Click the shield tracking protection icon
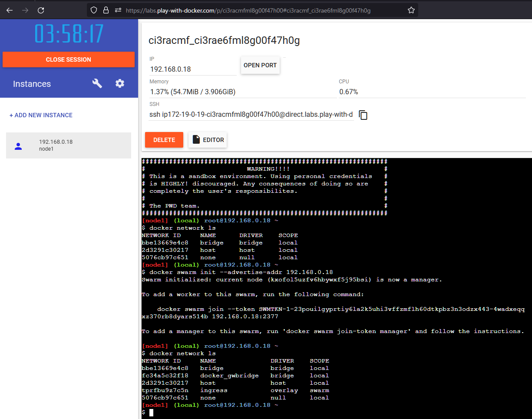Image resolution: width=532 pixels, height=419 pixels. (x=93, y=10)
